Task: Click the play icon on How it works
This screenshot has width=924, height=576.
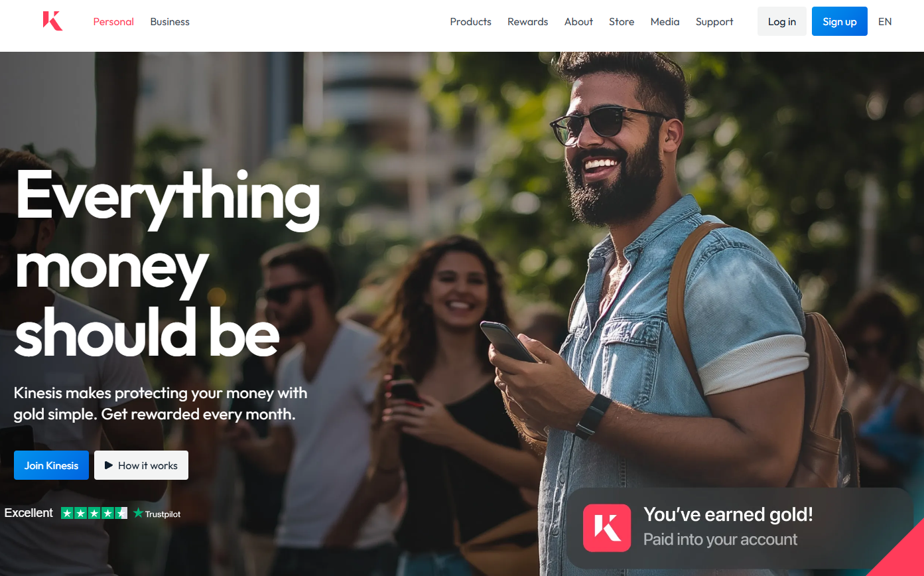Action: tap(109, 465)
